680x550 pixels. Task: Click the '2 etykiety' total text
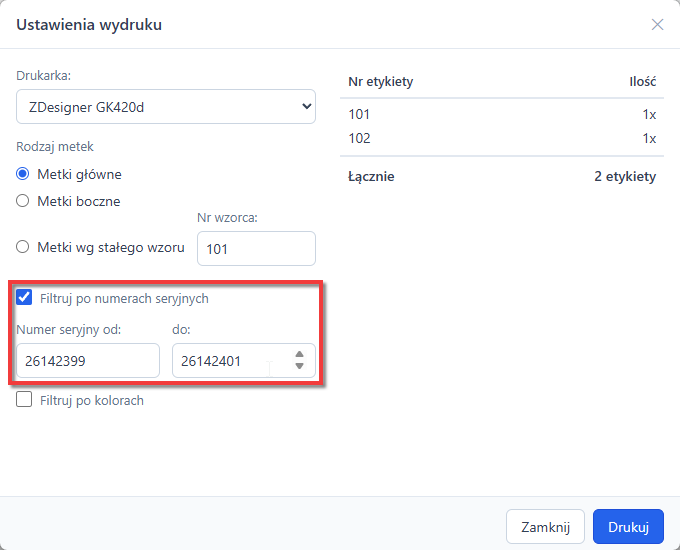625,177
